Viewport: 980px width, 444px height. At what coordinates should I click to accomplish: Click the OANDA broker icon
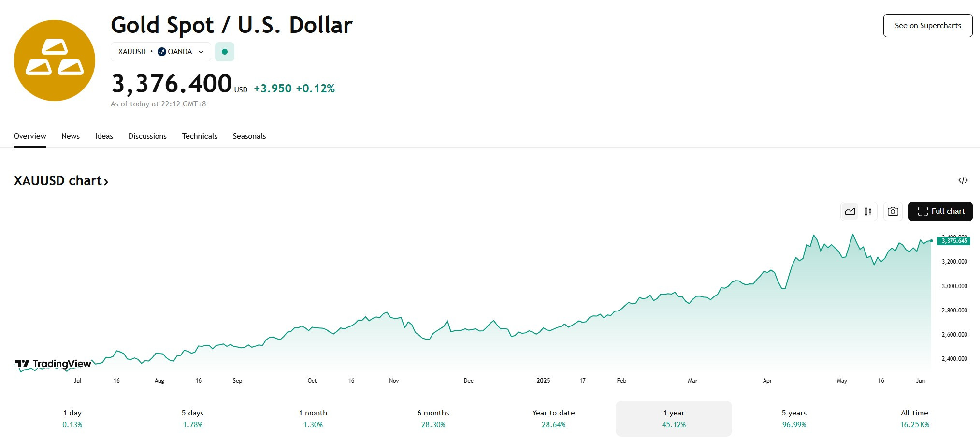point(162,52)
